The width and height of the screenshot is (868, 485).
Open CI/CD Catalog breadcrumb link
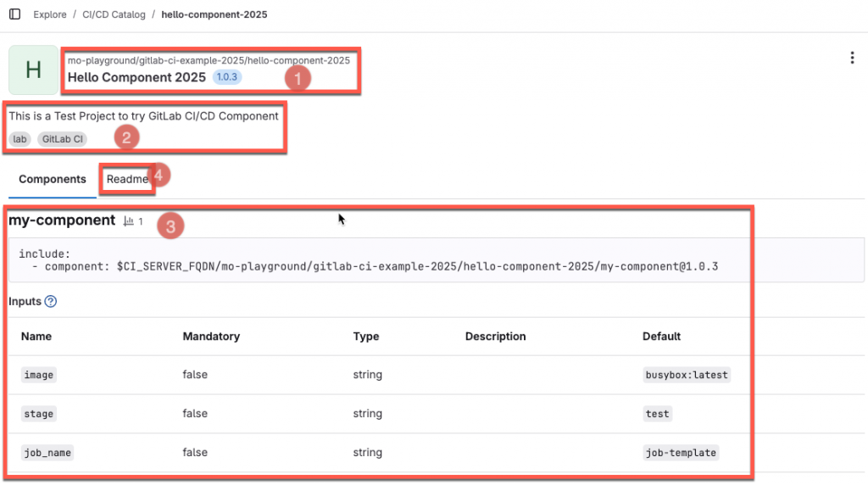point(114,14)
